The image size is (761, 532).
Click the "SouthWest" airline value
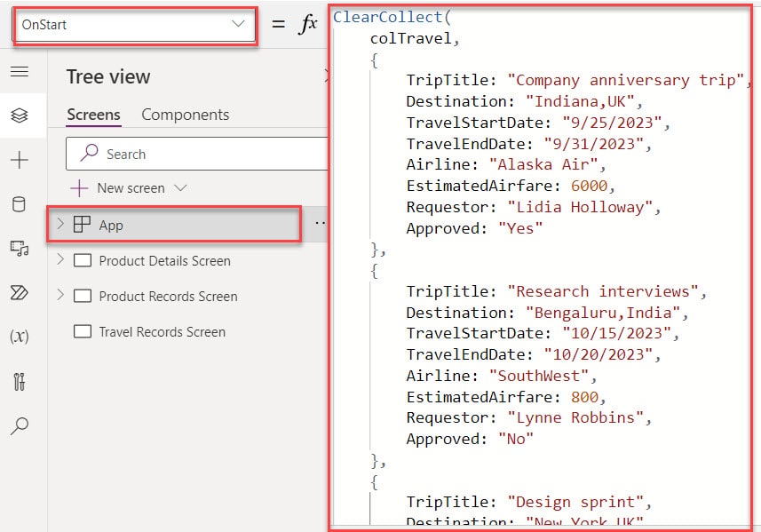[539, 377]
